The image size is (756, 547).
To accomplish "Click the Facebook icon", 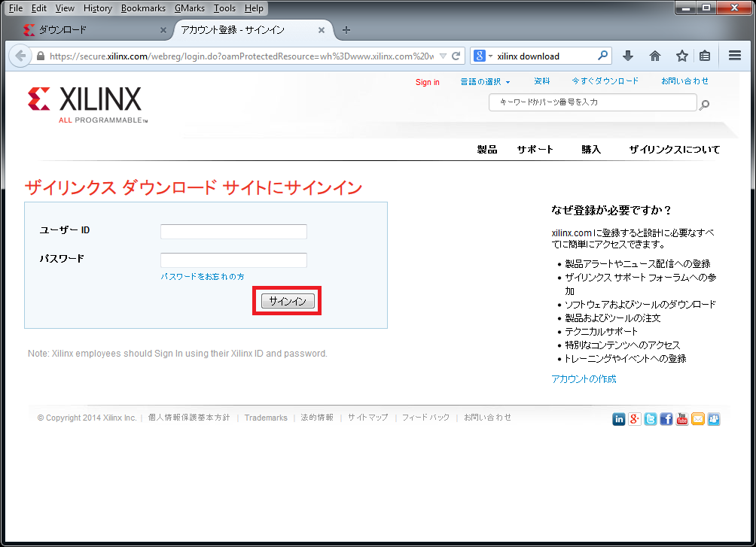I will click(x=666, y=419).
